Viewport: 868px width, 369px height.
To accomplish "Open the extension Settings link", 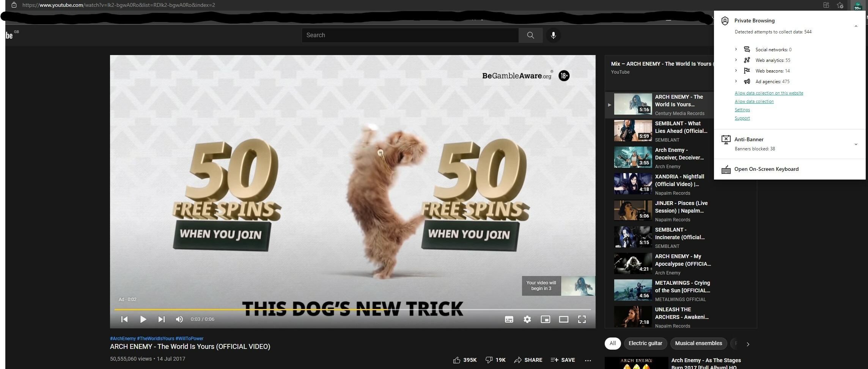I will (x=742, y=110).
